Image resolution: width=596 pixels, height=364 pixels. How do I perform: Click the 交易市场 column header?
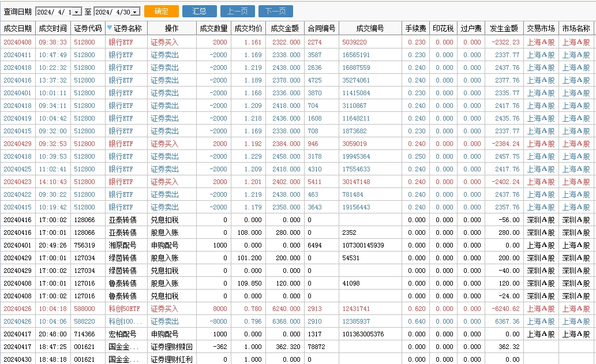click(541, 28)
